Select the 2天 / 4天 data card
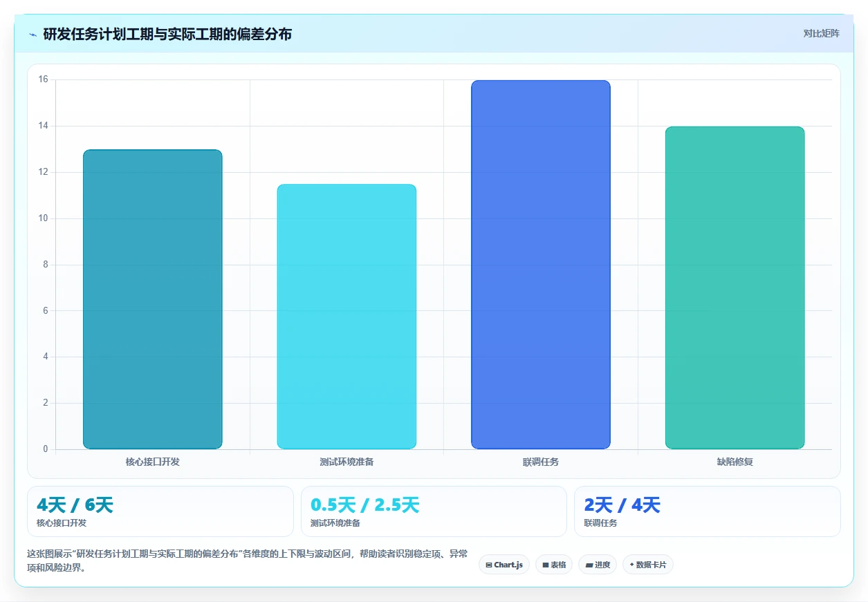Image resolution: width=868 pixels, height=602 pixels. 708,511
